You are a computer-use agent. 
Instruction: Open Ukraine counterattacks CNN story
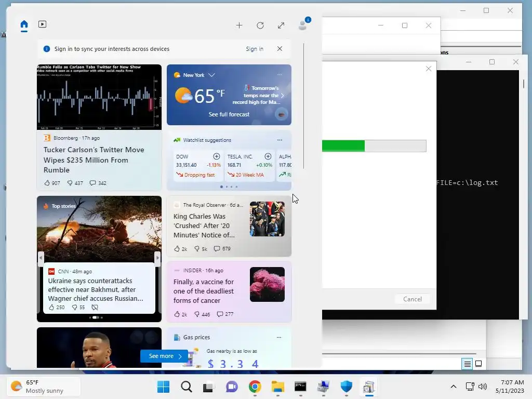(96, 290)
